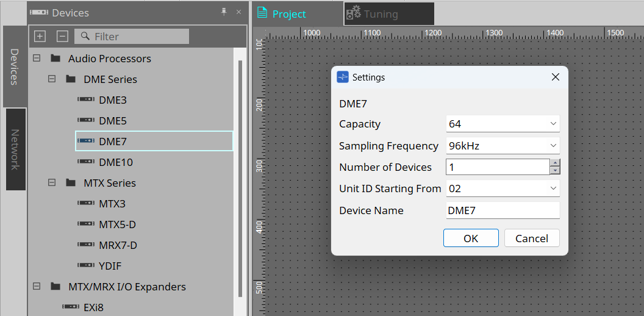Select EXi8 in the device tree
This screenshot has height=316, width=644.
point(94,307)
